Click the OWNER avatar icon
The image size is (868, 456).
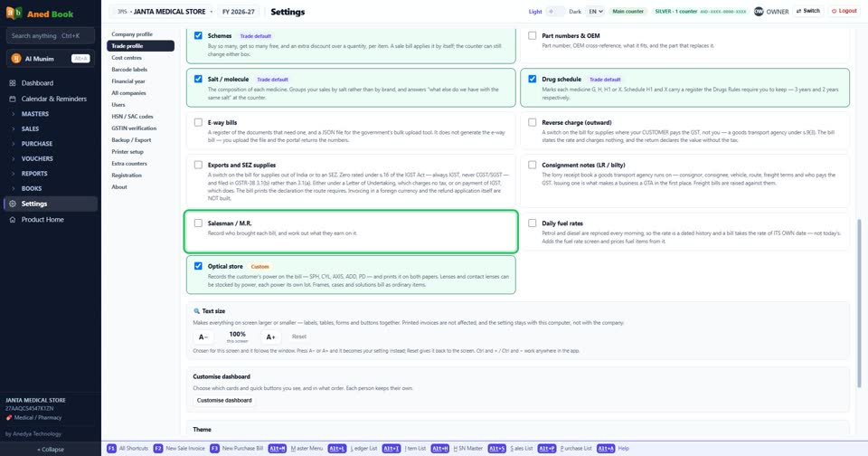tap(759, 11)
